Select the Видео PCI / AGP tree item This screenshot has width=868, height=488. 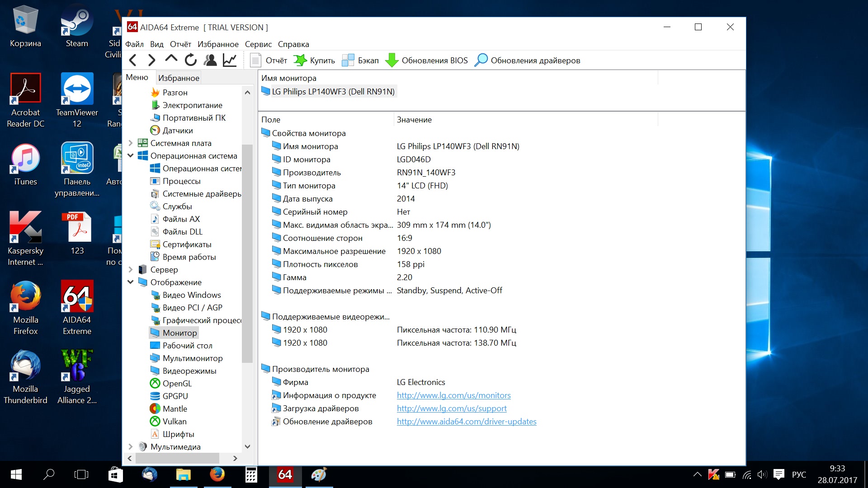(186, 308)
